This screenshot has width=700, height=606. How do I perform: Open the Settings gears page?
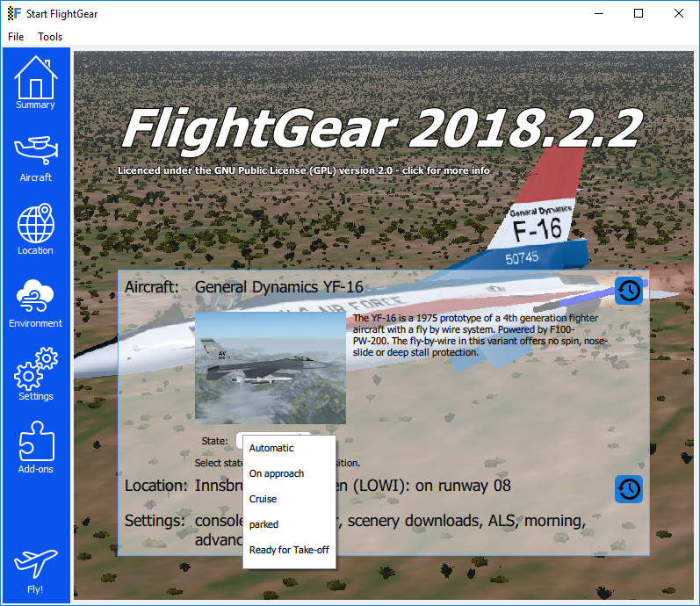[36, 374]
